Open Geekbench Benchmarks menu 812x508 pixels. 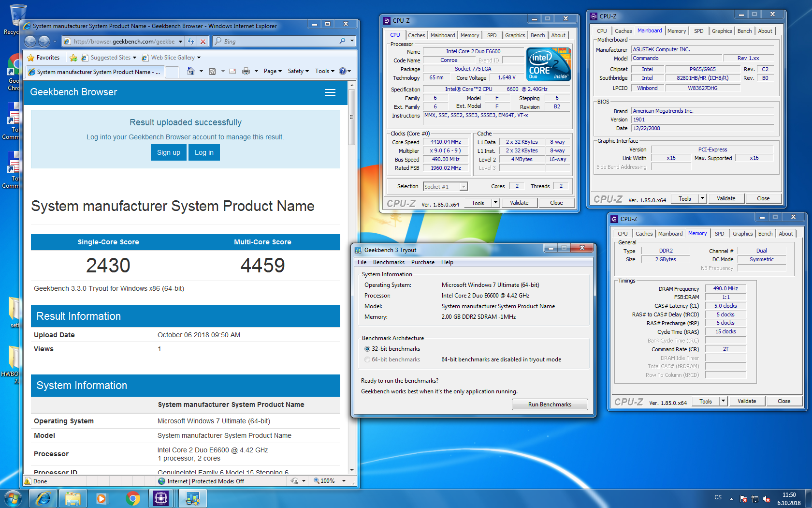pyautogui.click(x=389, y=262)
